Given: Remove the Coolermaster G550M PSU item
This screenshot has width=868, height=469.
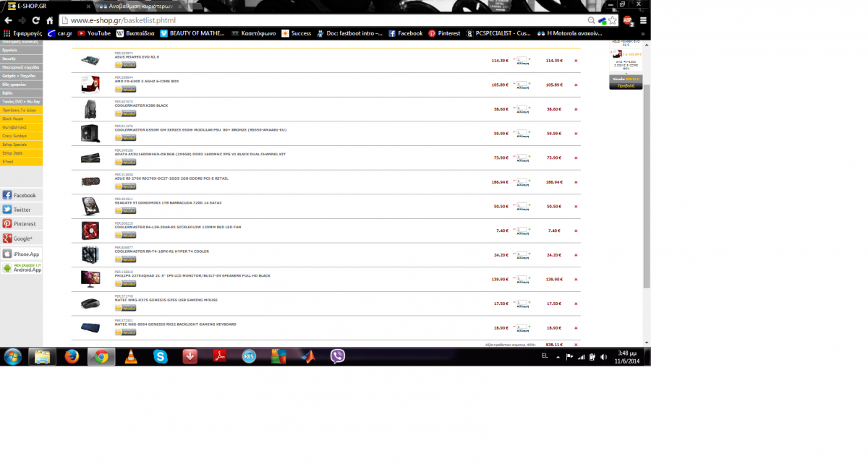Looking at the screenshot, I should [576, 133].
